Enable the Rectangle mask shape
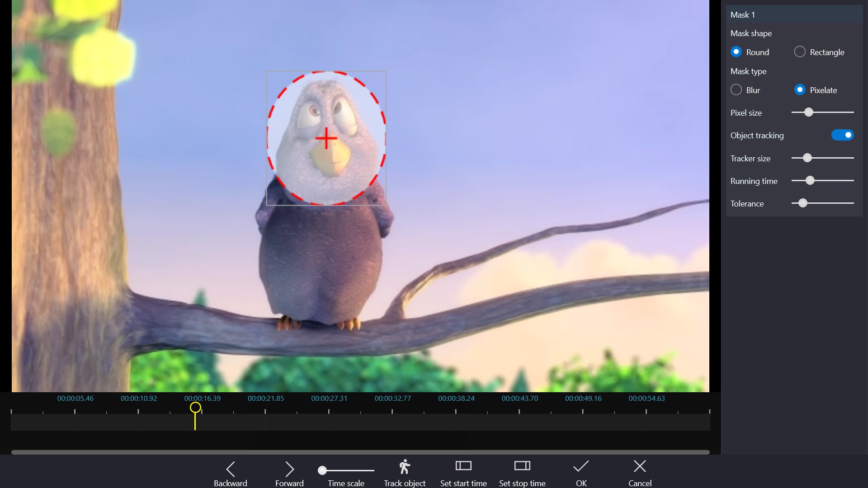 coord(799,52)
